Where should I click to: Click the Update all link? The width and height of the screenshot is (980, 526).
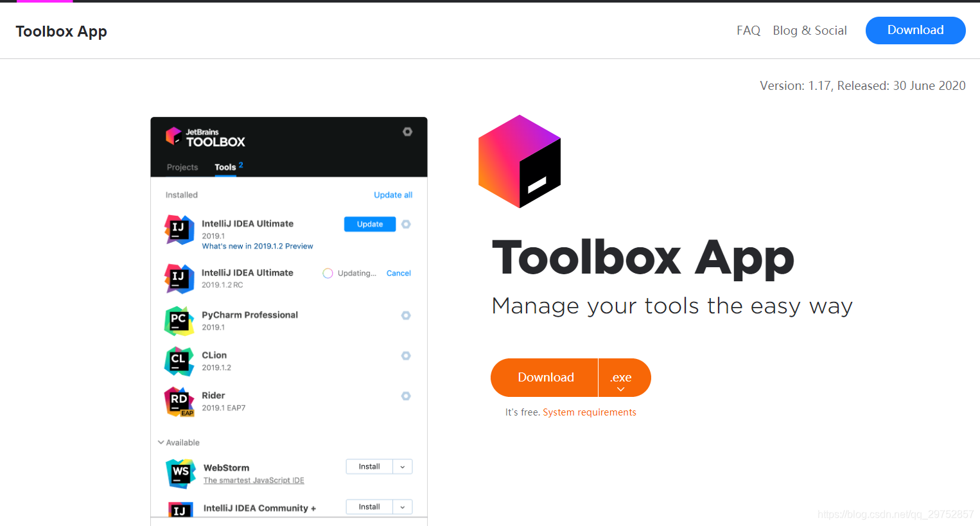pyautogui.click(x=393, y=195)
